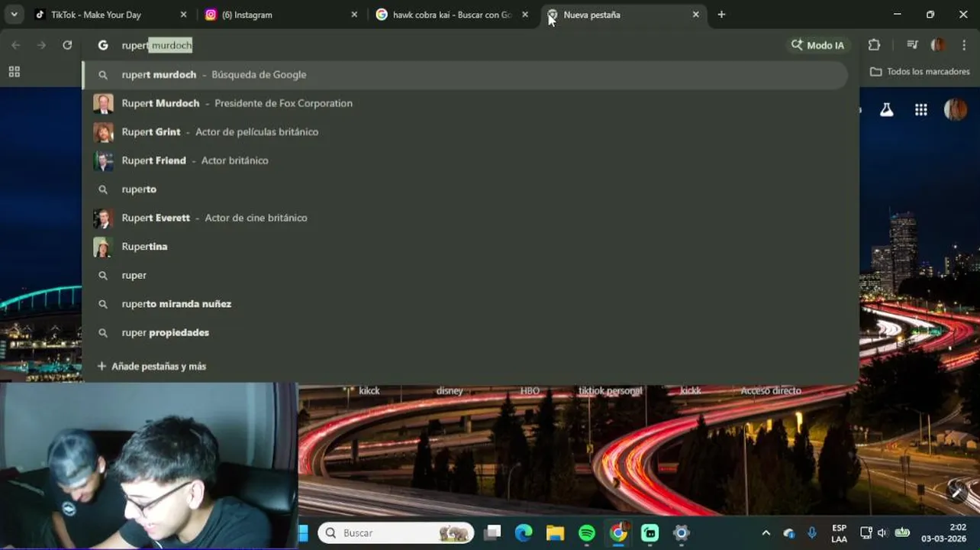Image resolution: width=980 pixels, height=550 pixels.
Task: Select Rupert Grint suggestion
Action: click(x=466, y=132)
